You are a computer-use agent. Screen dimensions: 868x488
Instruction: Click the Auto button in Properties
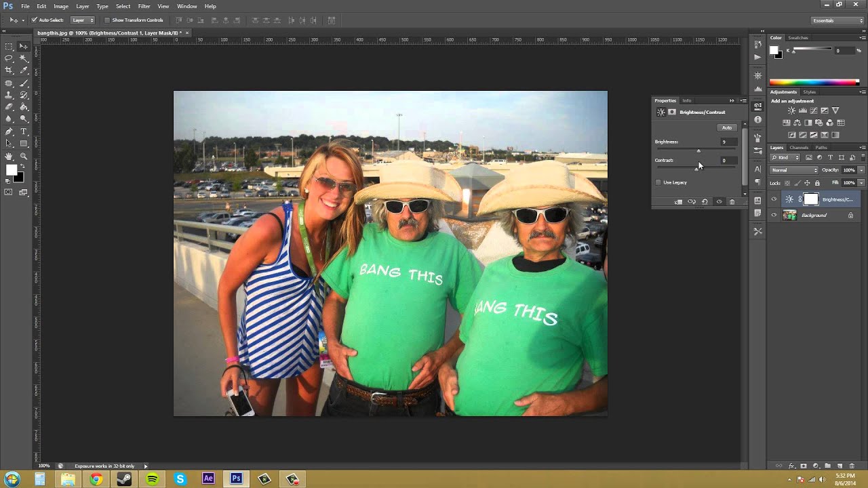tap(727, 127)
